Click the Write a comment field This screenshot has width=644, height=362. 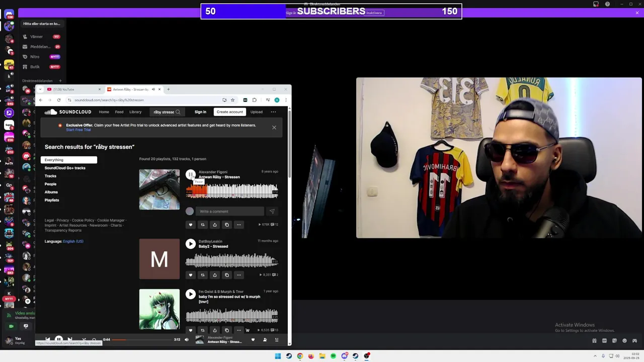coord(230,211)
